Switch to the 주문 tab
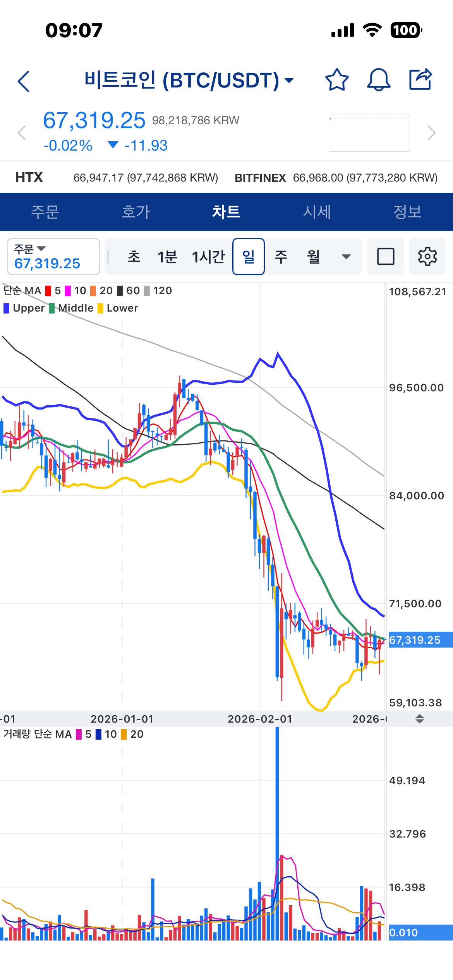The image size is (453, 980). pyautogui.click(x=45, y=212)
